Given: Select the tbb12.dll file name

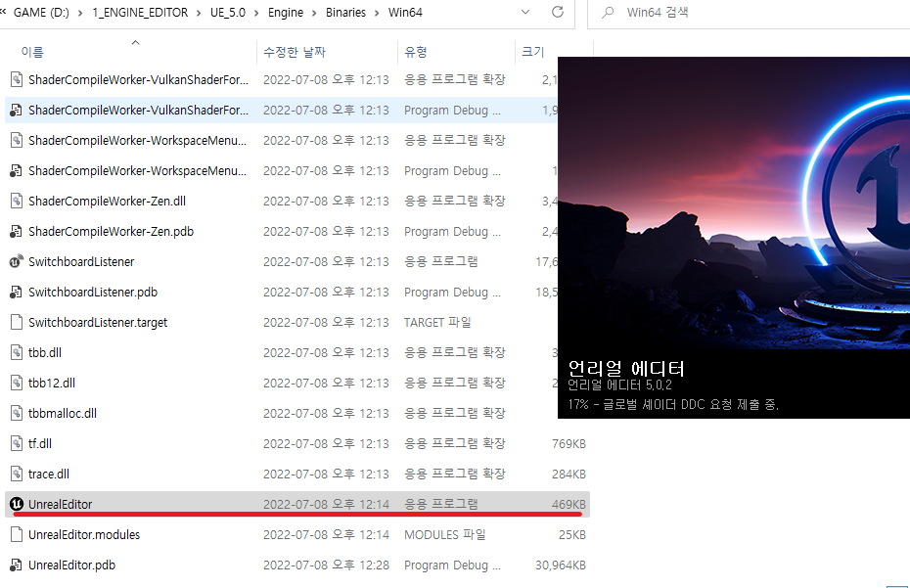Looking at the screenshot, I should [x=52, y=384].
